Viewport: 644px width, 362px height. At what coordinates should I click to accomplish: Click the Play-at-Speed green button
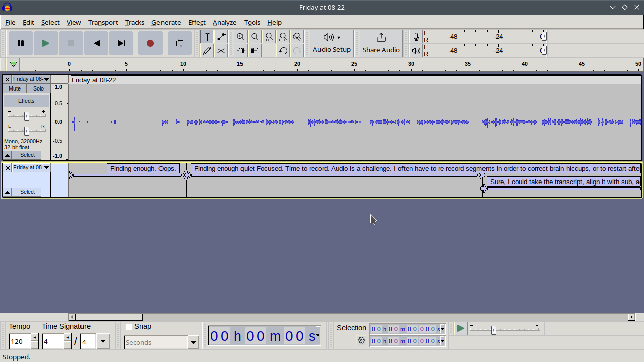pyautogui.click(x=460, y=329)
